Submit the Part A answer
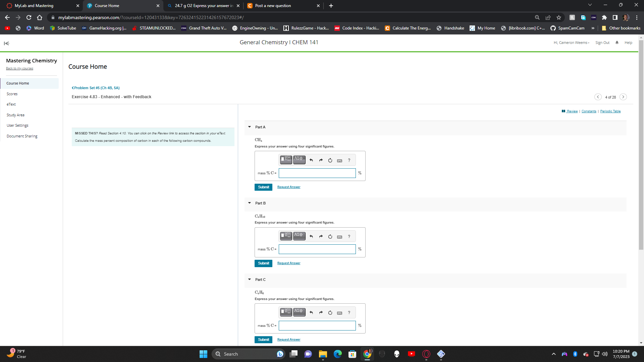Viewport: 644px width, 362px height. (x=263, y=187)
